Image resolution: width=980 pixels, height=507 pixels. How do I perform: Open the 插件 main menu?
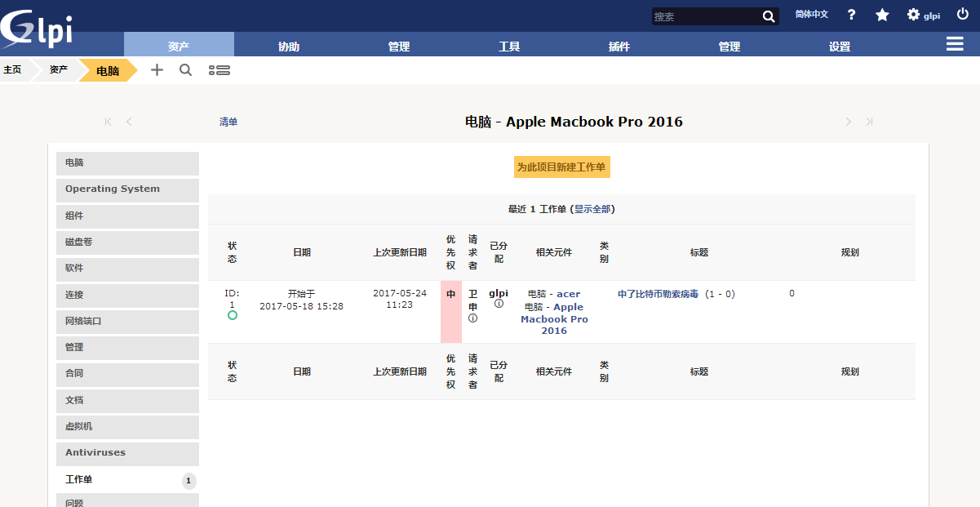tap(619, 47)
